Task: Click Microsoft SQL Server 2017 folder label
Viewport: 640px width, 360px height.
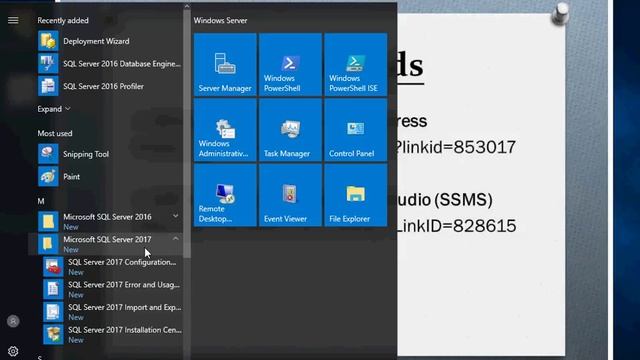Action: point(107,239)
